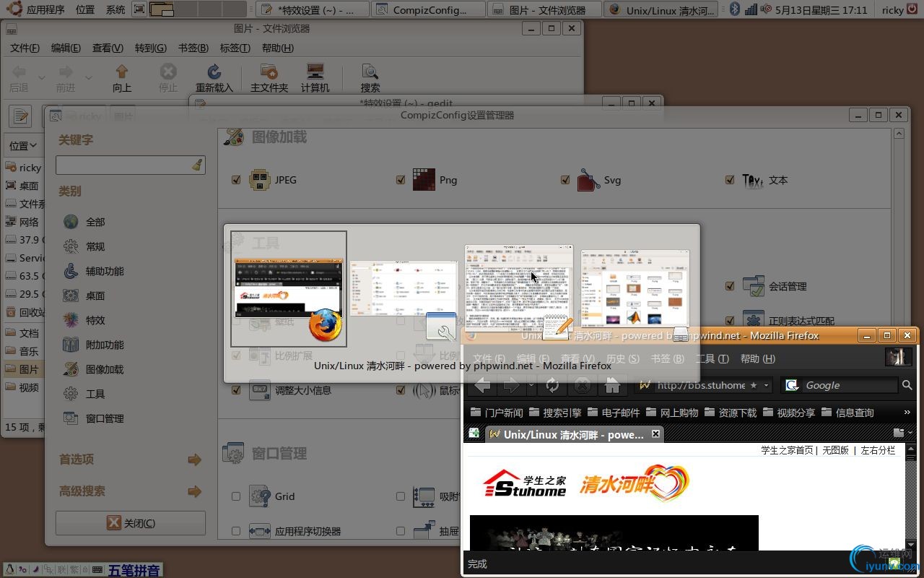924x578 pixels.
Task: Open back history dropdown in file browser
Action: [41, 78]
